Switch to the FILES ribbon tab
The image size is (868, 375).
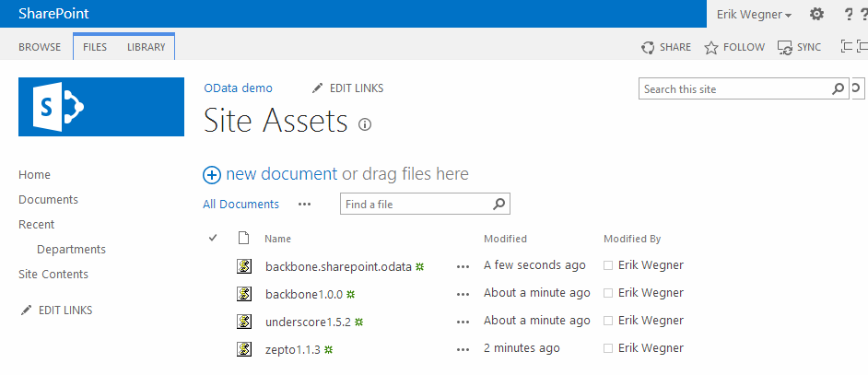pos(95,47)
